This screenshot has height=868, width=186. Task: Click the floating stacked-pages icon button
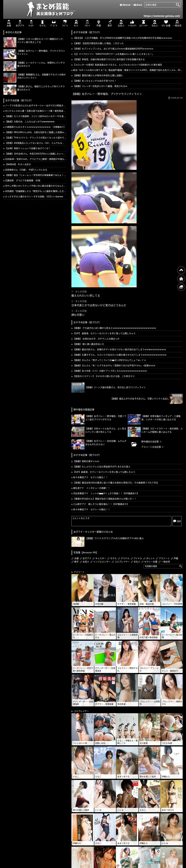tap(181, 287)
